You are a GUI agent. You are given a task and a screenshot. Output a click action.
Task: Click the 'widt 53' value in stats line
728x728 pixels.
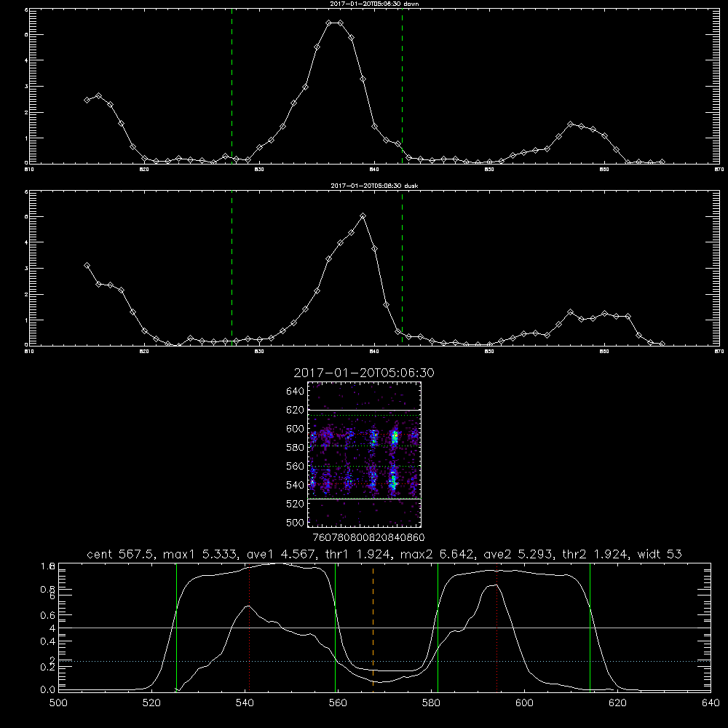tap(660, 554)
